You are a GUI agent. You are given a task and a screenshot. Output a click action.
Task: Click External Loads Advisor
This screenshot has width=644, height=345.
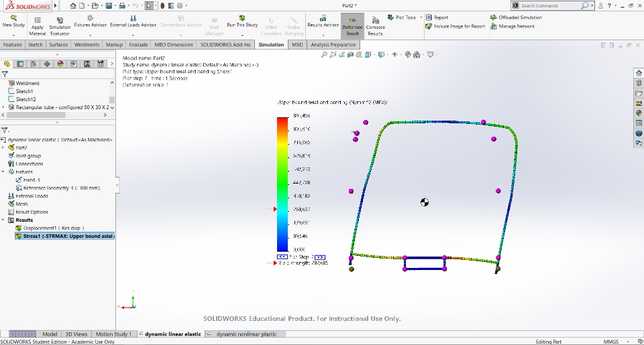pos(133,21)
